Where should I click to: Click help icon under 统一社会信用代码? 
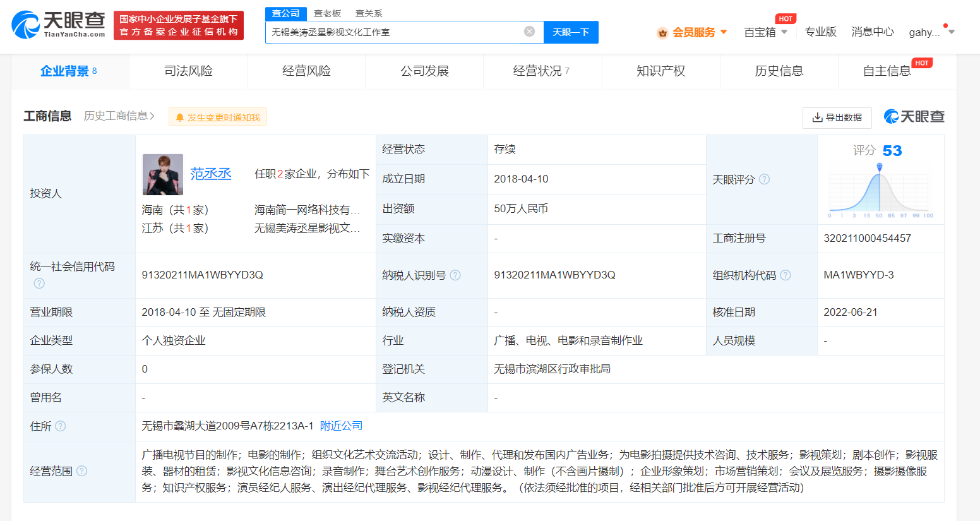tap(39, 284)
